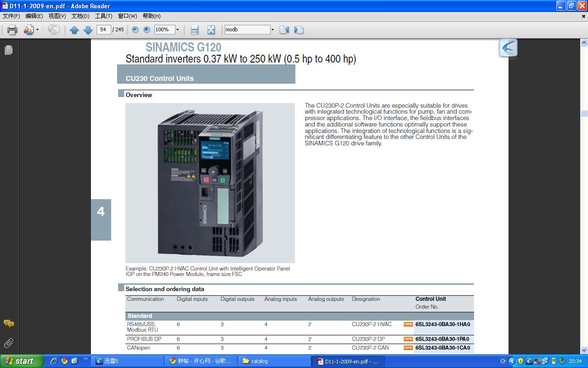588x368 pixels.
Task: Select the fit one full page icon
Action: point(211,30)
